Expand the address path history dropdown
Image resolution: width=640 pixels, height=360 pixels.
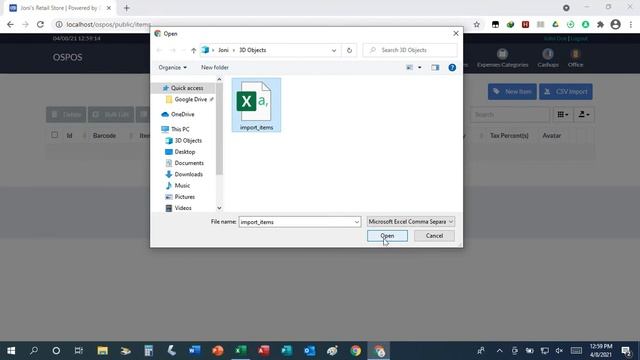(x=334, y=50)
